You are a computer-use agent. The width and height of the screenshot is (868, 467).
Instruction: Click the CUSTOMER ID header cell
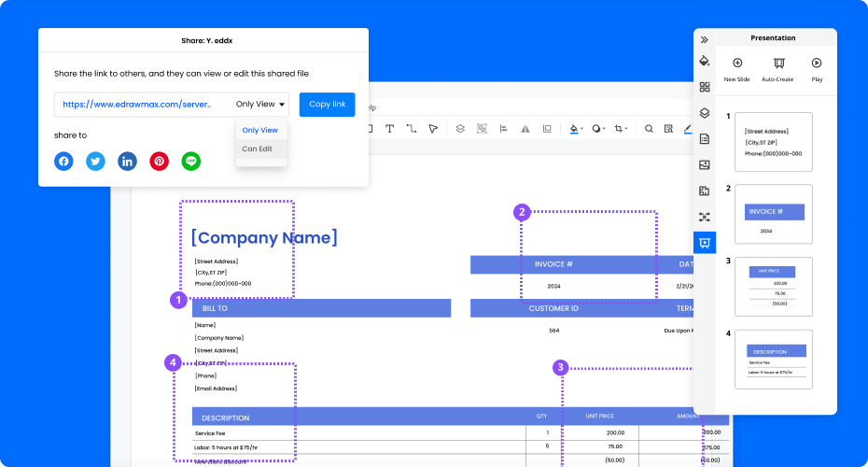(553, 308)
